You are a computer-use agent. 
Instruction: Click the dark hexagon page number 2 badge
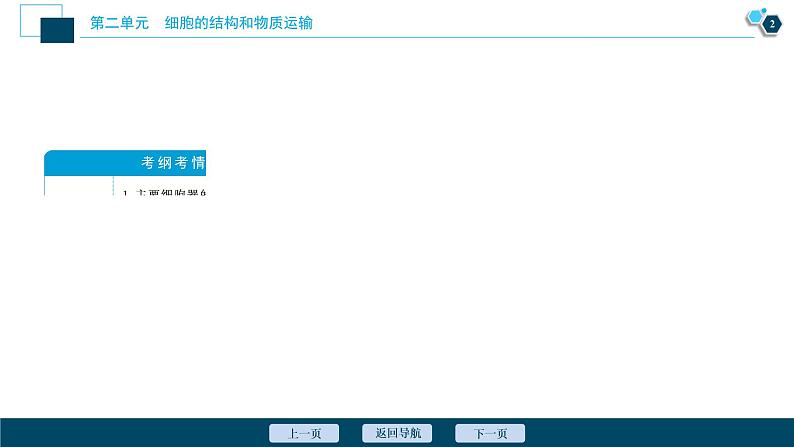tap(771, 24)
